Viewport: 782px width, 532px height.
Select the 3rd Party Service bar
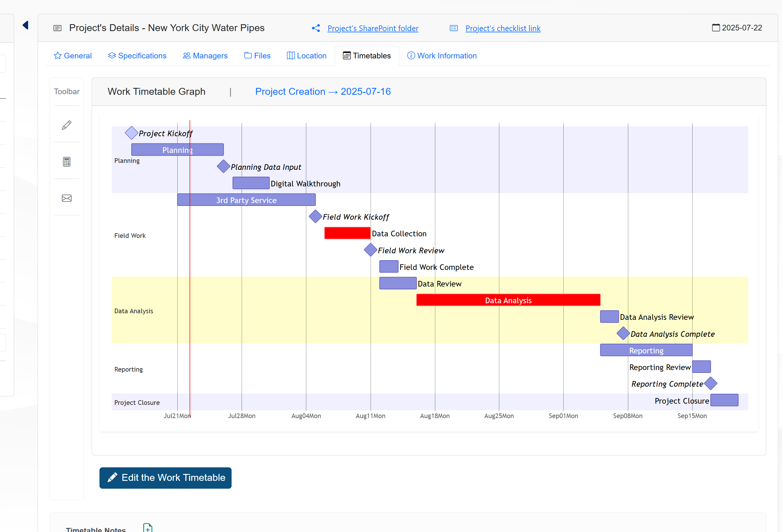pos(246,200)
